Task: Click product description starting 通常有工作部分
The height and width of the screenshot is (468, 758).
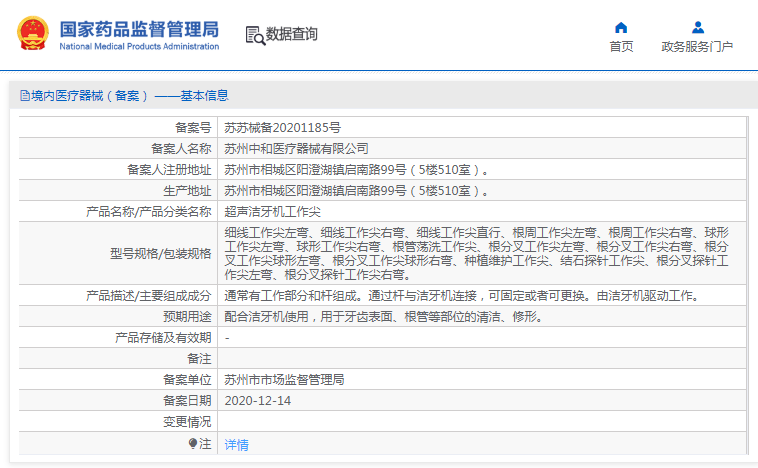Action: pos(462,295)
